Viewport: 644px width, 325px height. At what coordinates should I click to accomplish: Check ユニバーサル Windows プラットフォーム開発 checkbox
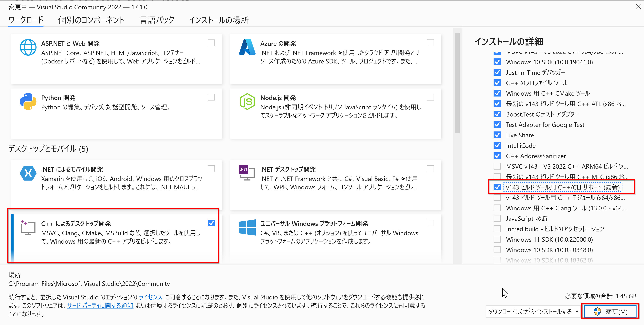click(430, 223)
